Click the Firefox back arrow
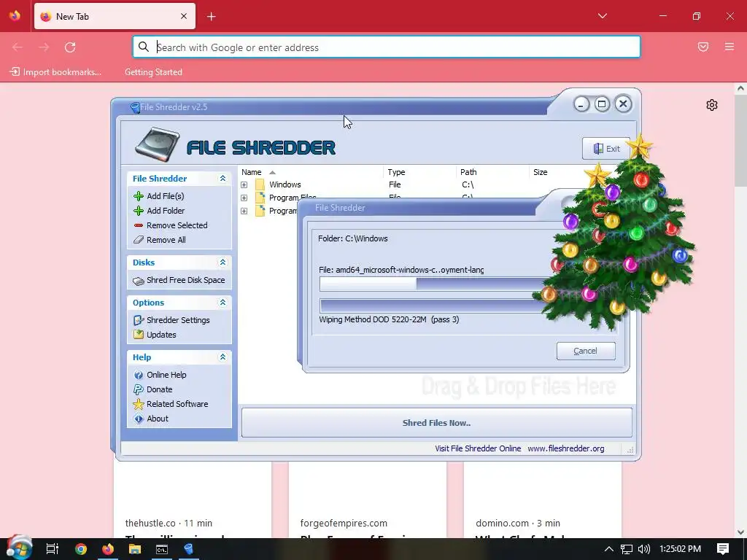The width and height of the screenshot is (747, 560). (x=18, y=47)
